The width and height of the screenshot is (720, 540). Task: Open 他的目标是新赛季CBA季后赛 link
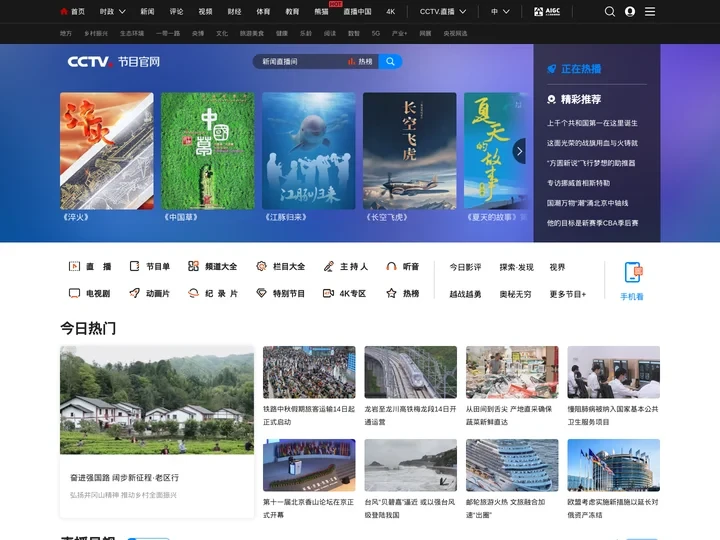tap(592, 223)
